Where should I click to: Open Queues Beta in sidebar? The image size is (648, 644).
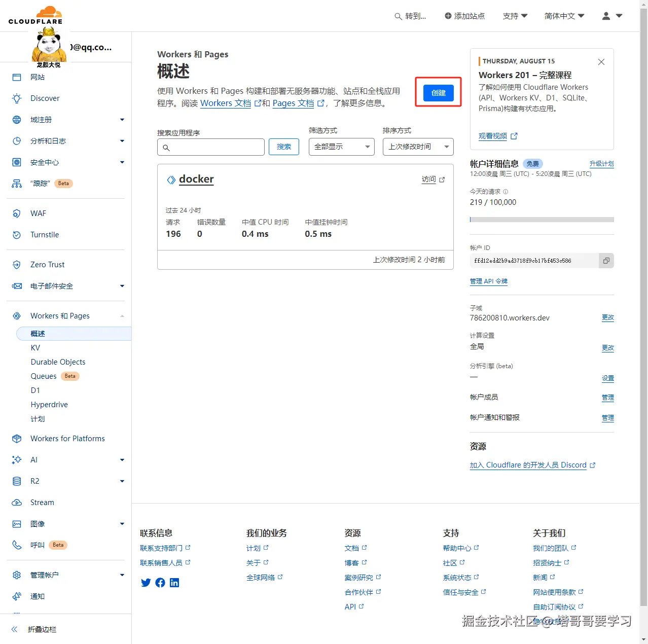click(x=55, y=376)
